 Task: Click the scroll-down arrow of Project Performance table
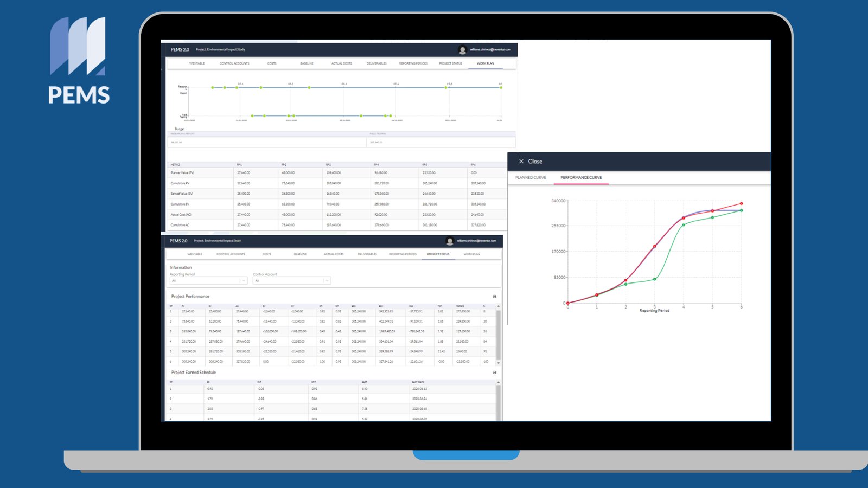(x=499, y=363)
